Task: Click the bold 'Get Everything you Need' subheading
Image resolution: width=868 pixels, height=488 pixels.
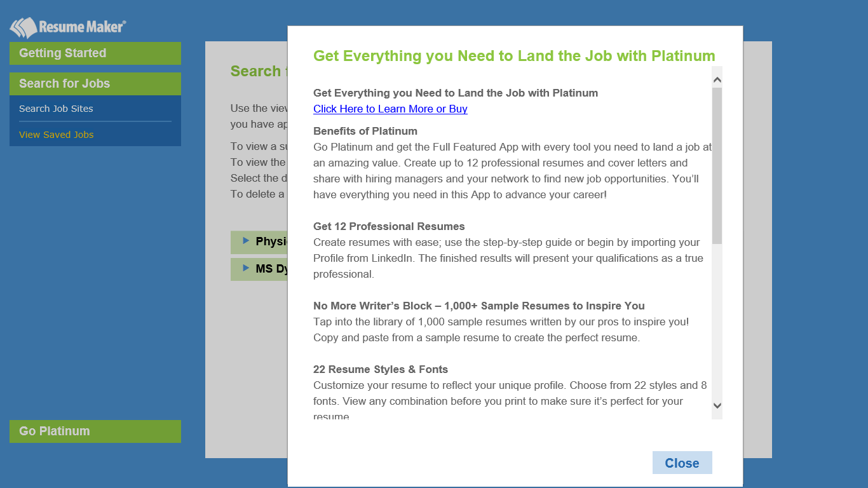Action: (456, 93)
